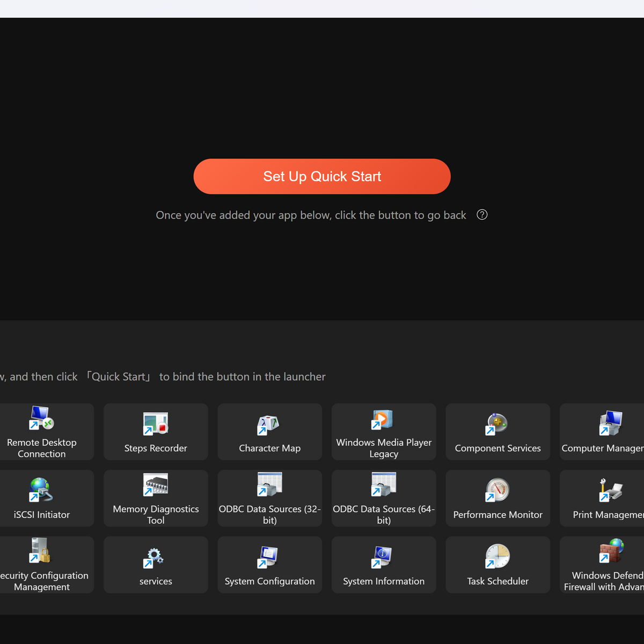Pick the Task Scheduler clock icon
644x644 pixels.
(497, 557)
